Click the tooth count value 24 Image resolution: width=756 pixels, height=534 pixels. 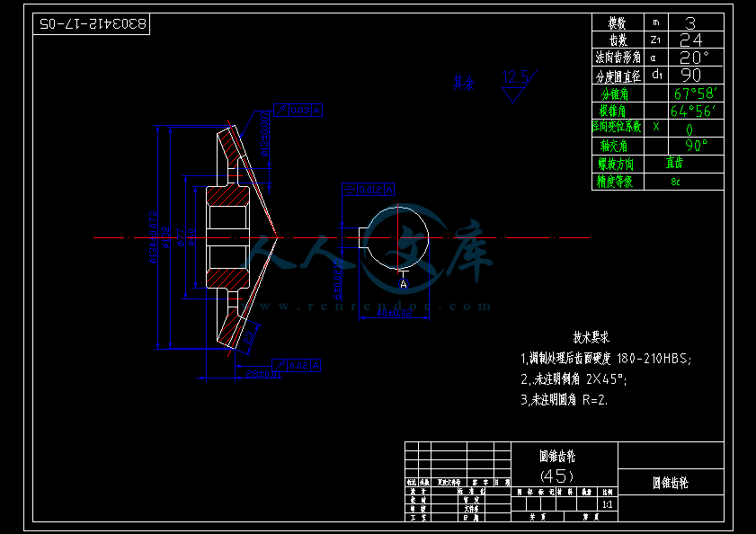click(x=691, y=40)
